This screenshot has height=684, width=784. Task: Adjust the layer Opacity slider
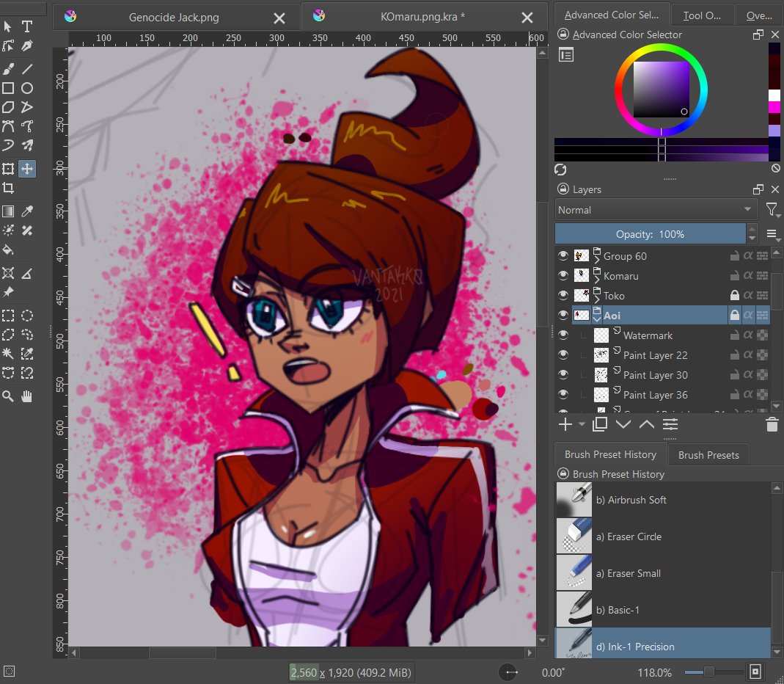[650, 234]
